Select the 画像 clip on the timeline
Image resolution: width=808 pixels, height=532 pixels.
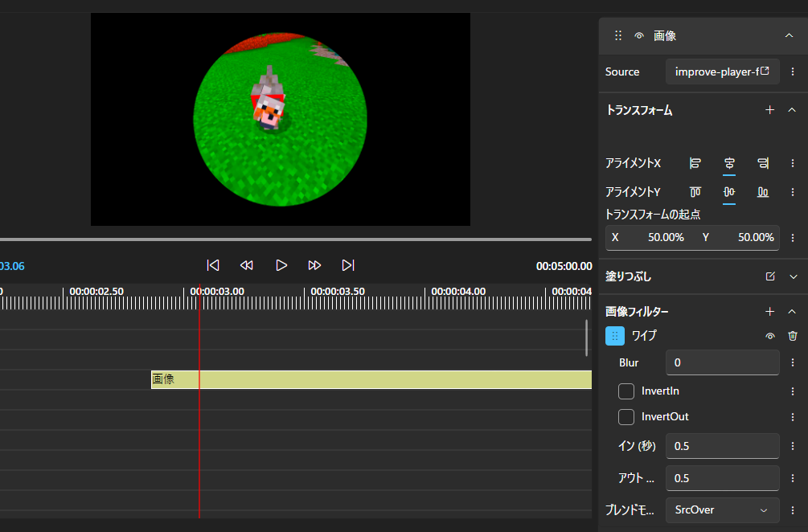tap(370, 379)
